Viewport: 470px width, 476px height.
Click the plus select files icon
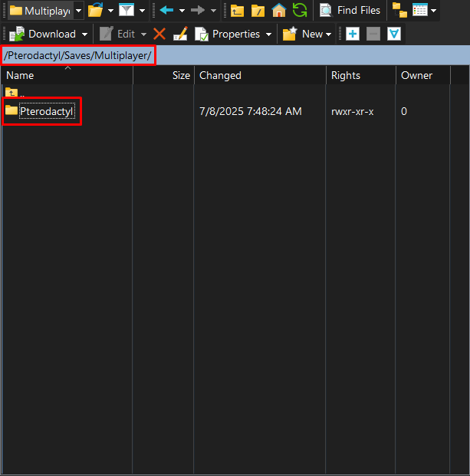coord(352,34)
